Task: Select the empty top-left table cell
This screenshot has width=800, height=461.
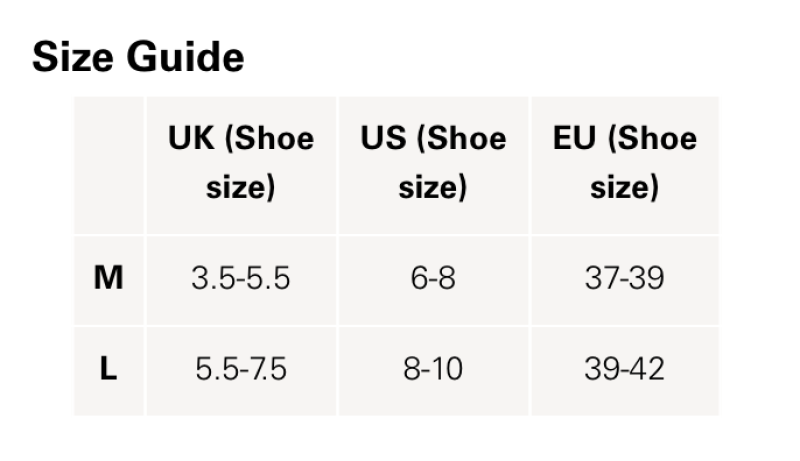Action: (x=109, y=165)
